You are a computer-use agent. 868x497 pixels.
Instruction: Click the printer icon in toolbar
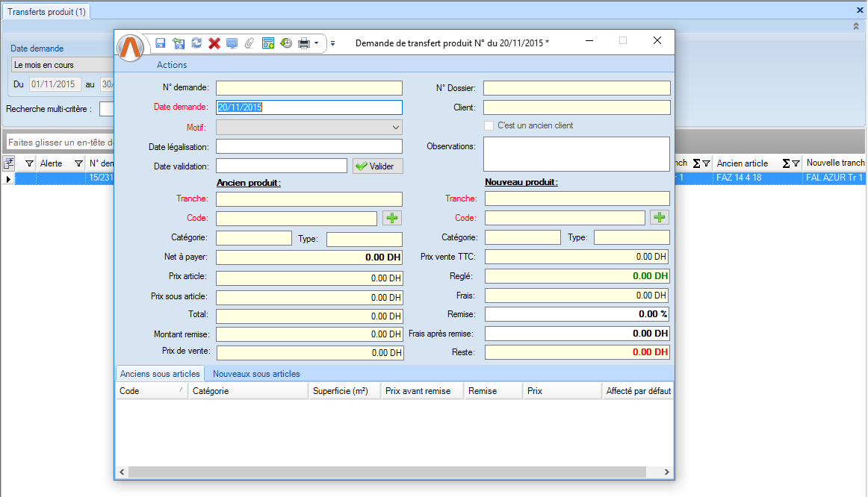point(304,43)
